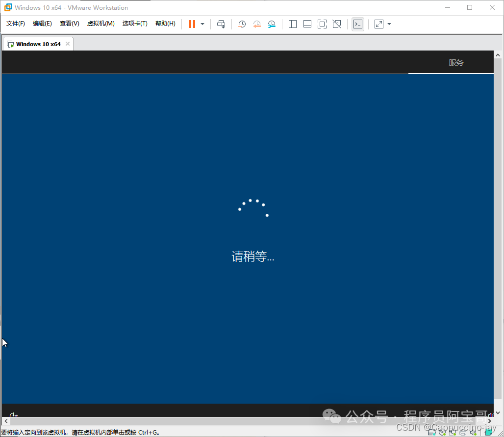Click the ease of access icon in the VM

coord(14,414)
